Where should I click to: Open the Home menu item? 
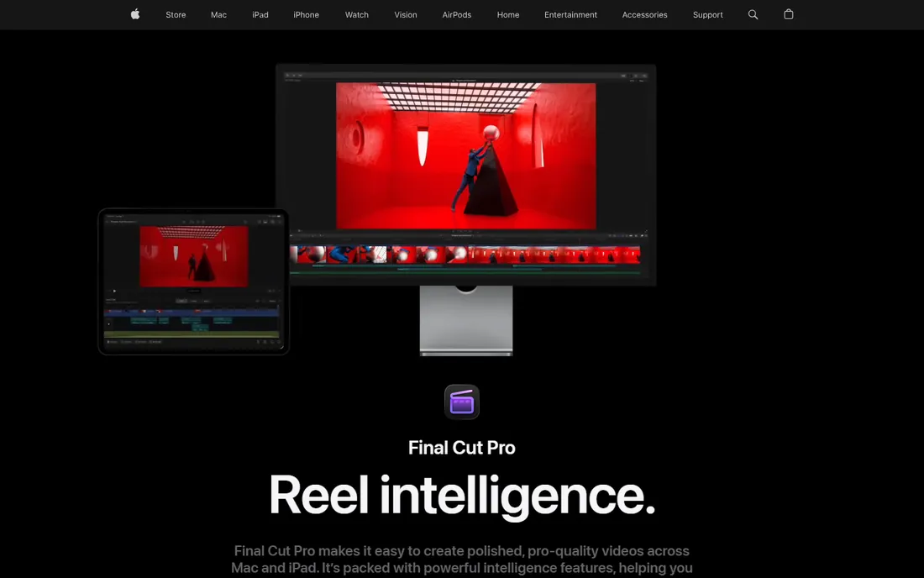coord(508,15)
